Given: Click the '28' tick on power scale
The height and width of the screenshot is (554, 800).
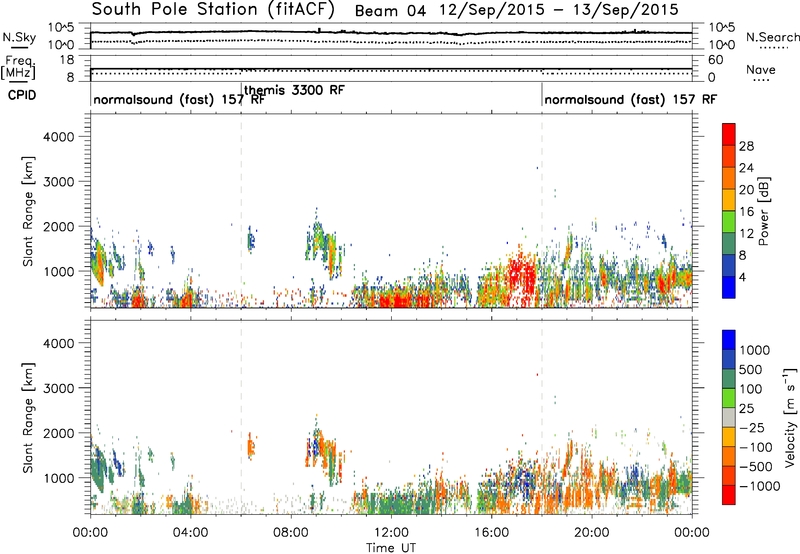Looking at the screenshot, I should click(746, 146).
